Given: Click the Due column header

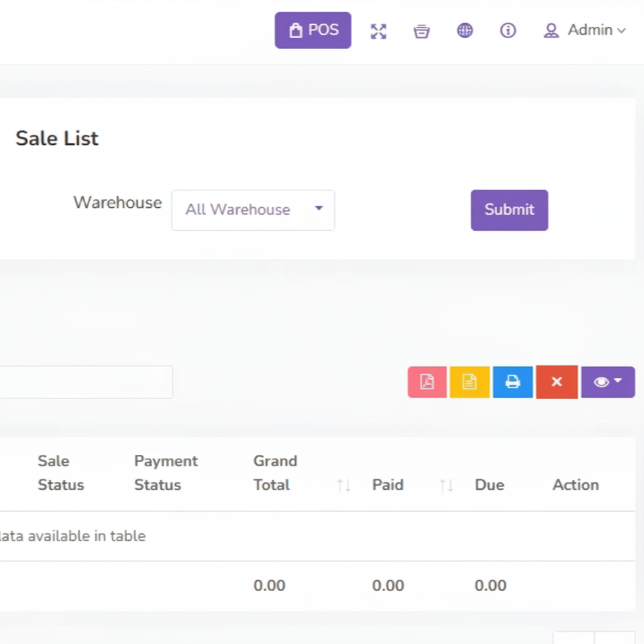Looking at the screenshot, I should 489,485.
